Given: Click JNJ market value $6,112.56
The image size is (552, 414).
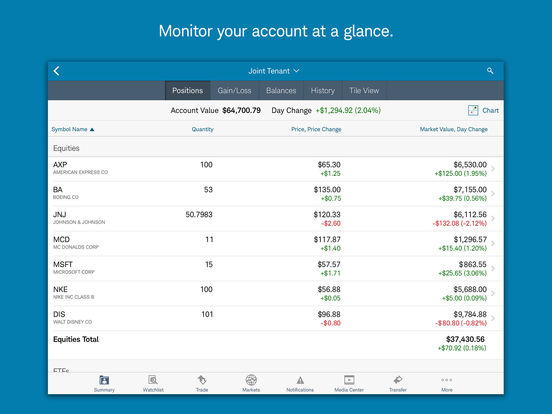Looking at the screenshot, I should [470, 214].
